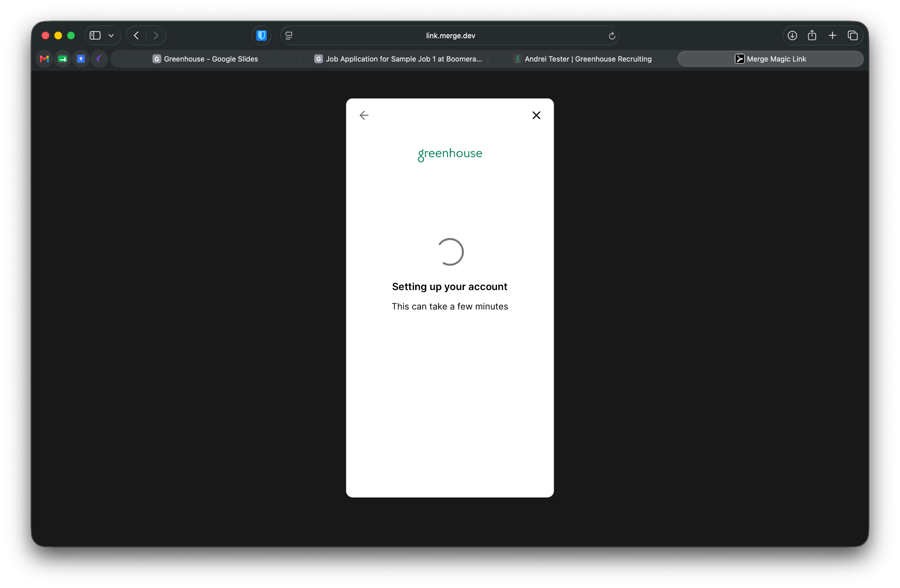Open the Share menu
The height and width of the screenshot is (588, 900).
pos(812,35)
